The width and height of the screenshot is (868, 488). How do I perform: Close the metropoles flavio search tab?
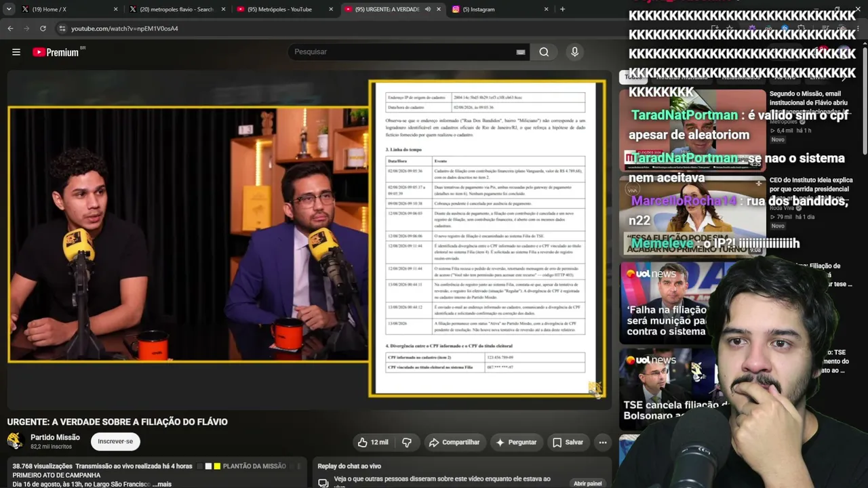click(223, 9)
